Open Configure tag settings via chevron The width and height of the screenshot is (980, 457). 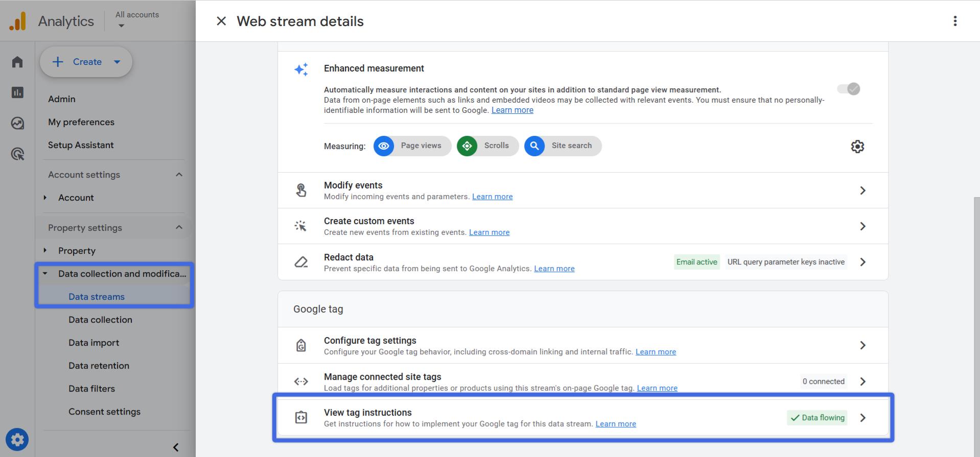tap(863, 346)
